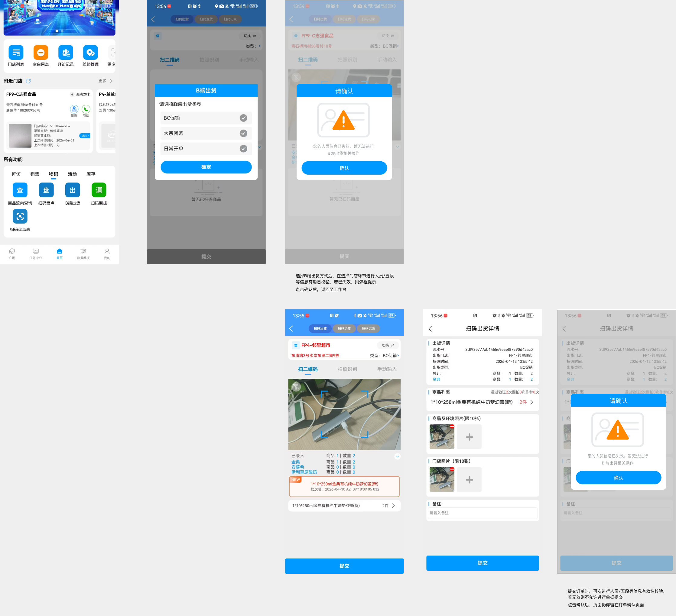Open the green 扫码调拨 icon
Screen dimensions: 676x616
(x=99, y=190)
